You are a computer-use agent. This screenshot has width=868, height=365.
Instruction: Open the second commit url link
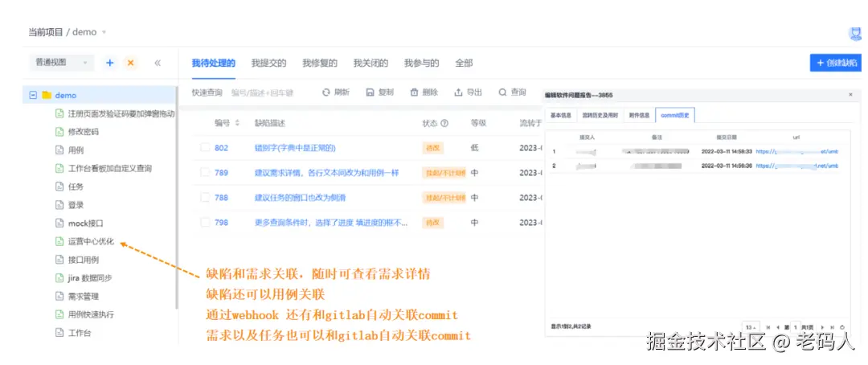[797, 166]
